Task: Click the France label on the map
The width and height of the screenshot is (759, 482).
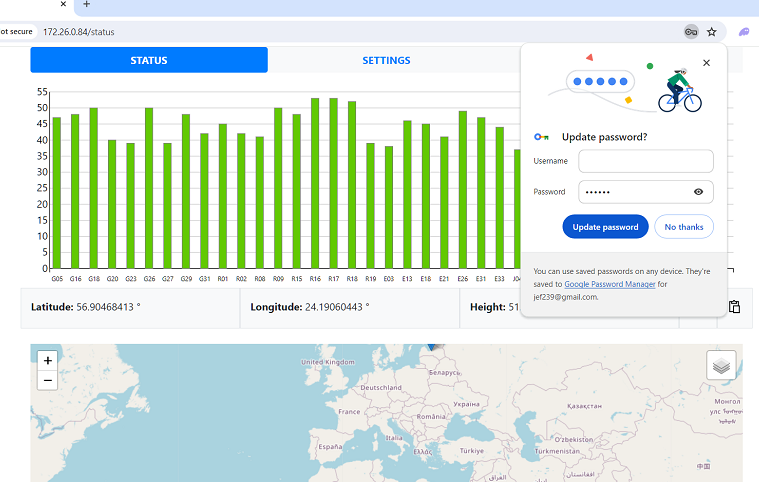Action: 349,412
